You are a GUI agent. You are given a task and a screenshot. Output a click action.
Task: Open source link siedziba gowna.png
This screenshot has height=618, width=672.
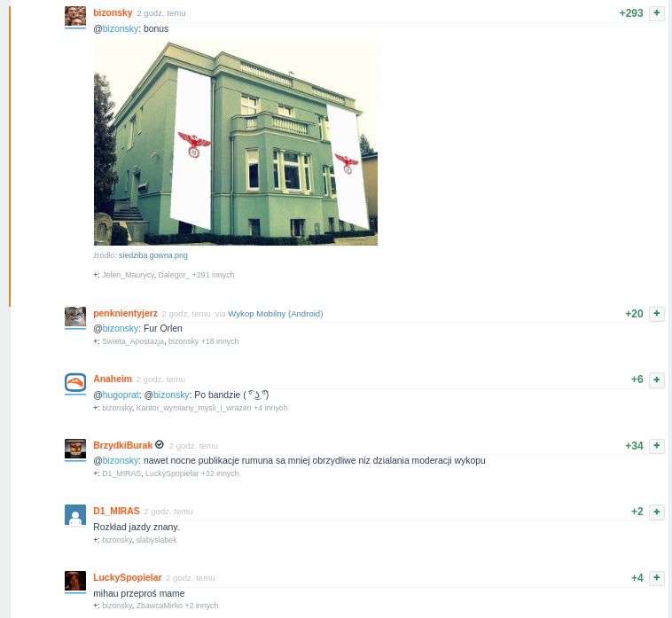pyautogui.click(x=153, y=255)
